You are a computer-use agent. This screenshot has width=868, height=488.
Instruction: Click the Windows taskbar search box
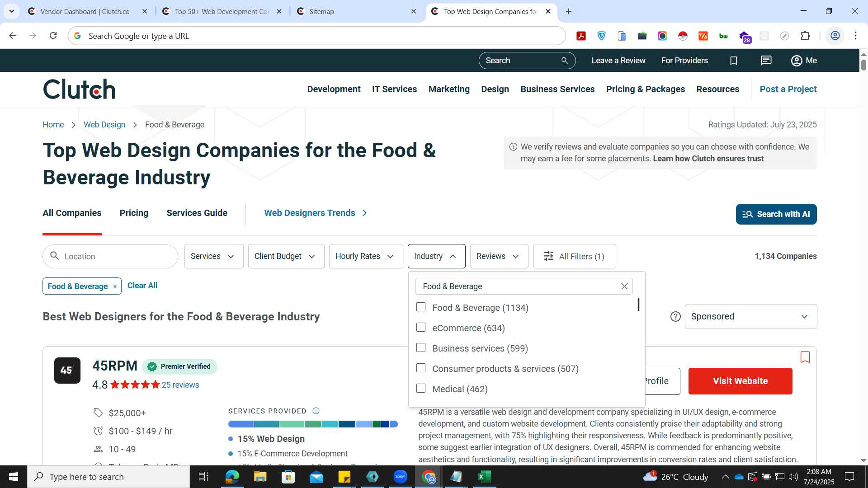(x=108, y=477)
